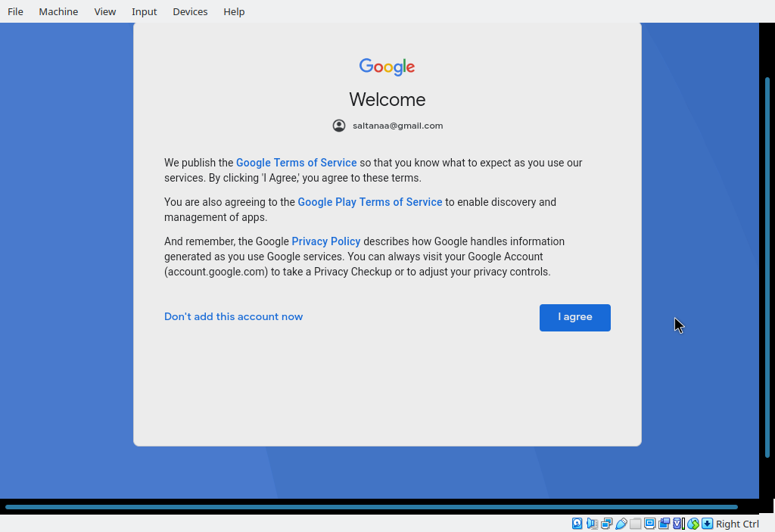
Task: Open the Devices menu
Action: 190,11
